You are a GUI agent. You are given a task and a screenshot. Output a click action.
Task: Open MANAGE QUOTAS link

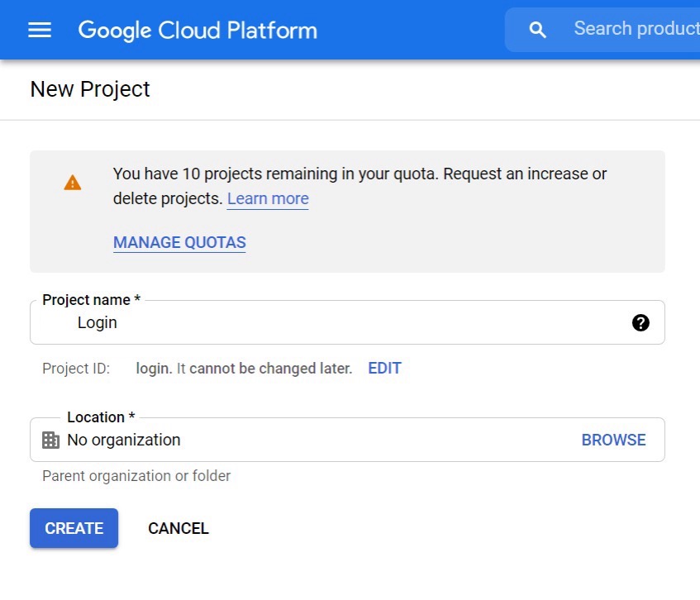click(x=179, y=242)
